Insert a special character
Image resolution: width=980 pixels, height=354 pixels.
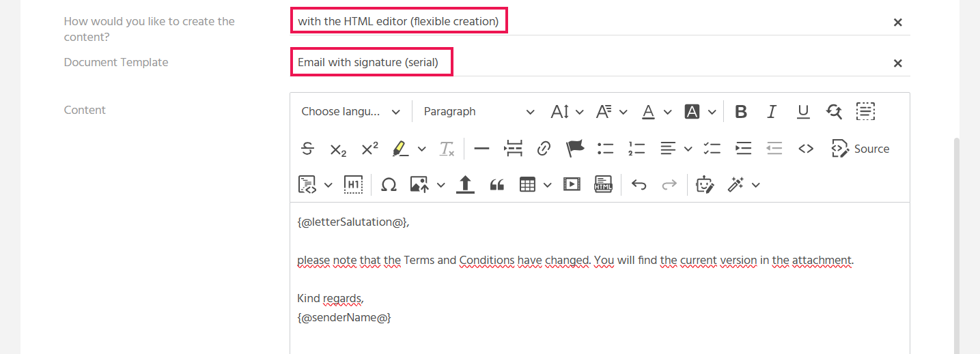coord(389,185)
